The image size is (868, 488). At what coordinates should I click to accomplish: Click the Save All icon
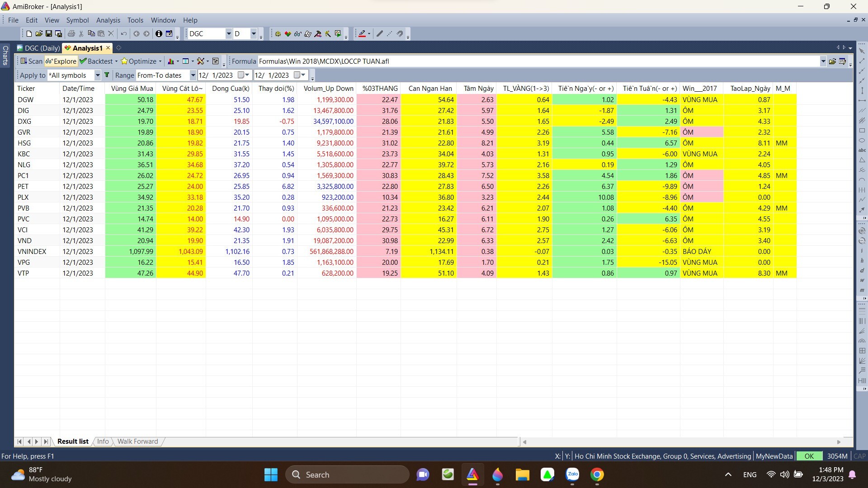click(x=58, y=34)
